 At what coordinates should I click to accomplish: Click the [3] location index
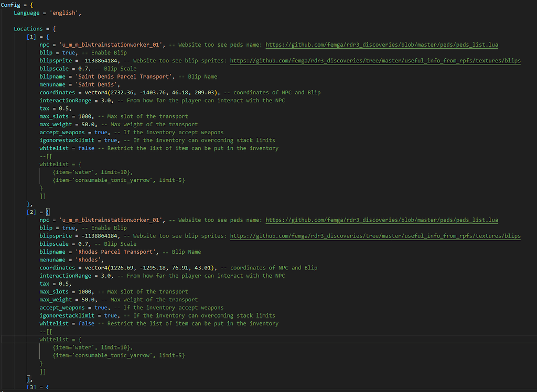coord(31,387)
